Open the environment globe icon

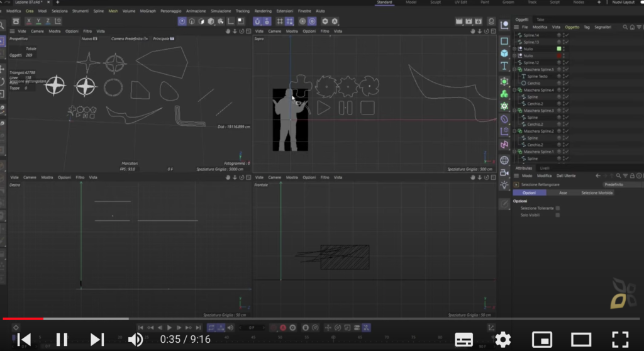[x=504, y=160]
